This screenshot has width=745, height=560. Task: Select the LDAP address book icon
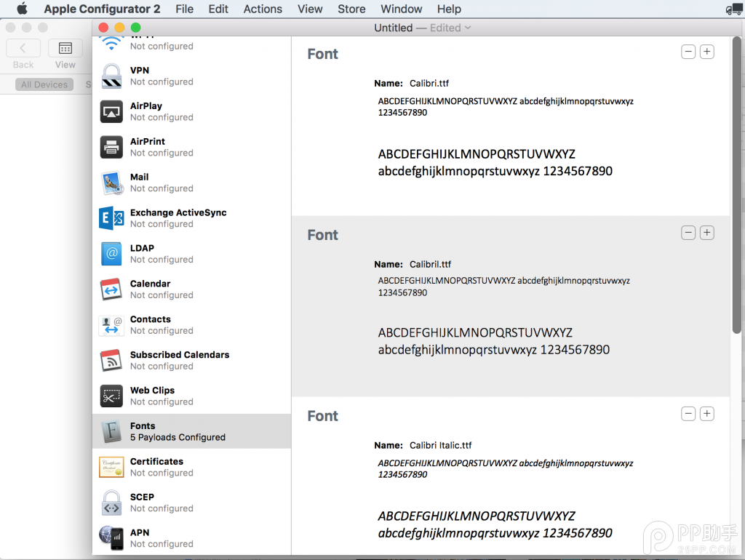click(111, 254)
